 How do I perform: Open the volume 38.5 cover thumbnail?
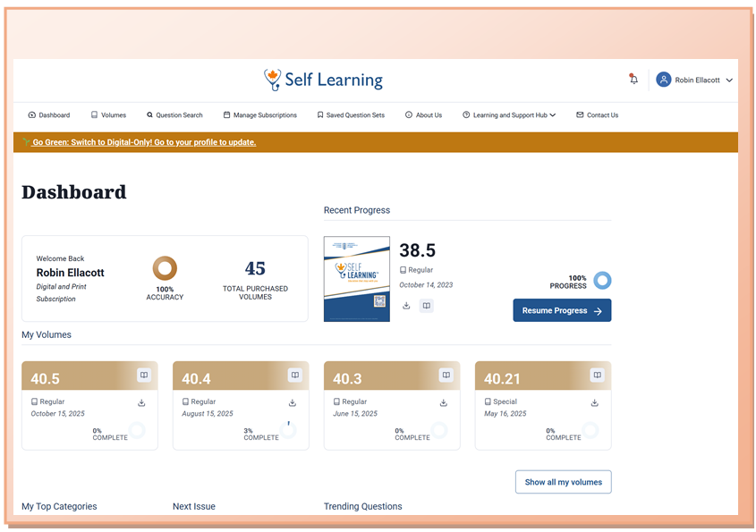tap(356, 279)
